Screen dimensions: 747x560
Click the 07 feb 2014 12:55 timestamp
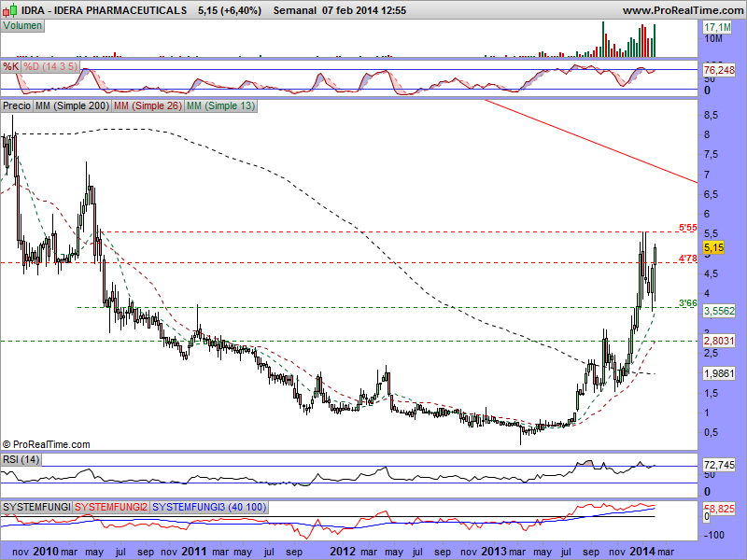(x=364, y=10)
